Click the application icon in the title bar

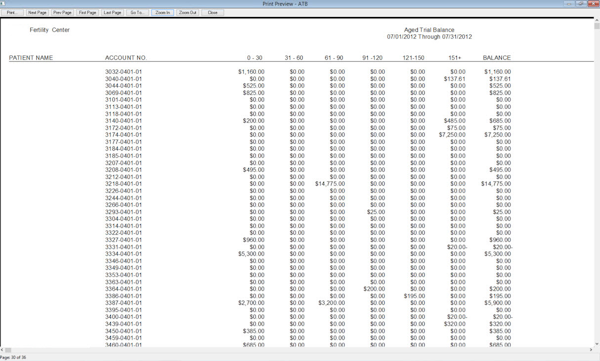(3, 3)
